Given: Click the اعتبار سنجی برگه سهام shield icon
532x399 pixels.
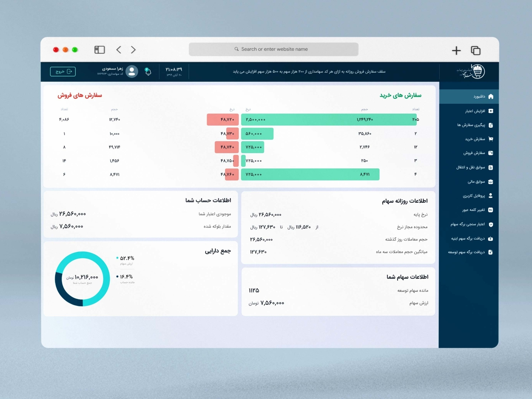Looking at the screenshot, I should [491, 224].
